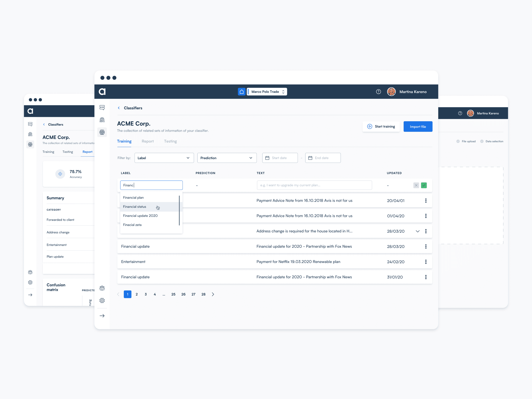Go to page 2

coord(137,294)
